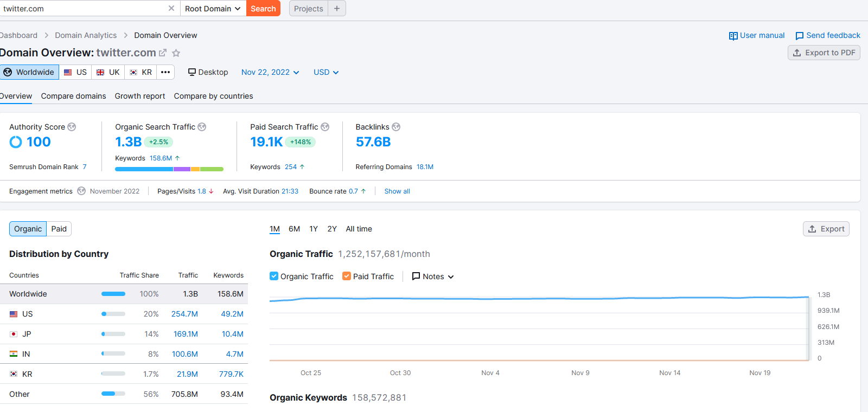Screen dimensions: 868x412
Task: Select the All time range
Action: coord(359,229)
